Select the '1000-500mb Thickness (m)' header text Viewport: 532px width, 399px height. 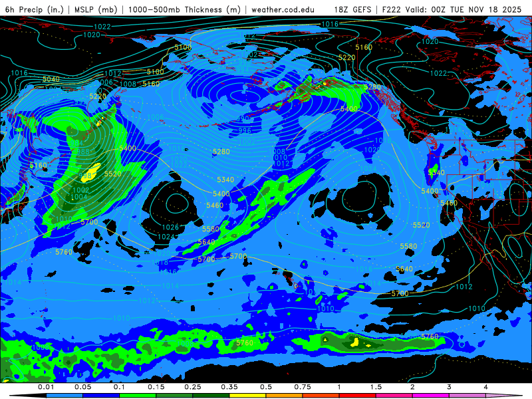coord(184,9)
